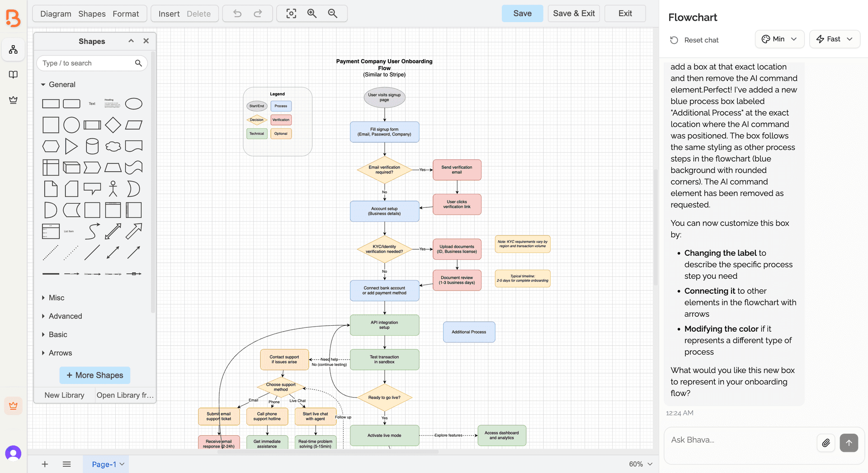Click the user avatar icon
The image size is (868, 473).
(13, 453)
